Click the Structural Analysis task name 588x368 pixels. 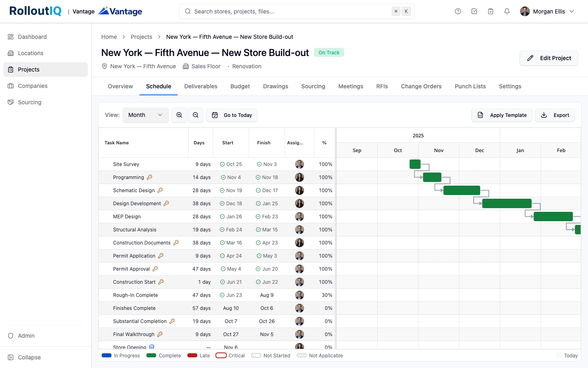135,229
